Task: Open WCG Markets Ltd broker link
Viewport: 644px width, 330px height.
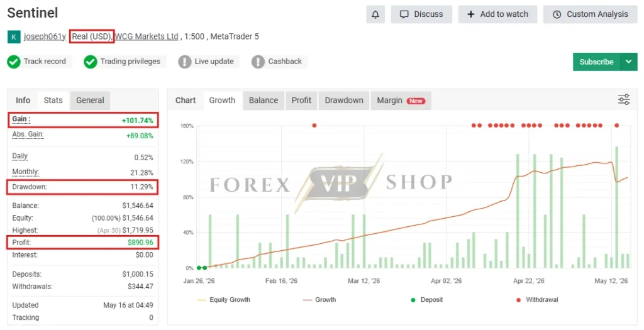Action: point(147,36)
